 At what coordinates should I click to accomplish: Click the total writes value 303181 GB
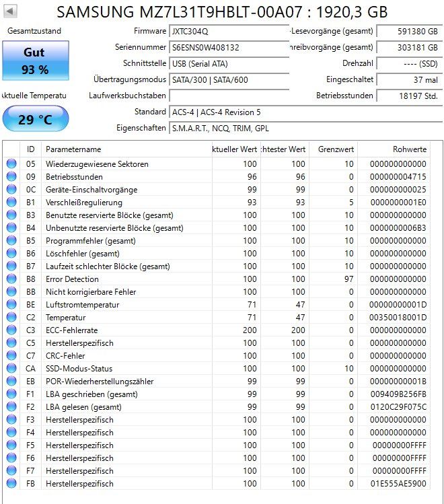click(410, 48)
